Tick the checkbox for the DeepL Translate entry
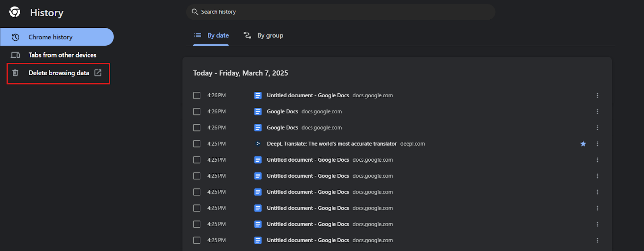This screenshot has height=251, width=644. coord(197,144)
